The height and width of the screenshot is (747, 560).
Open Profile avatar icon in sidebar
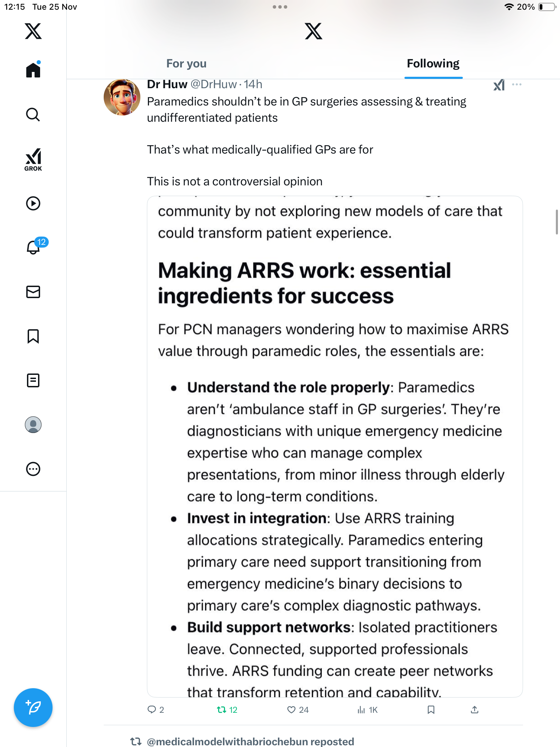[x=33, y=425]
